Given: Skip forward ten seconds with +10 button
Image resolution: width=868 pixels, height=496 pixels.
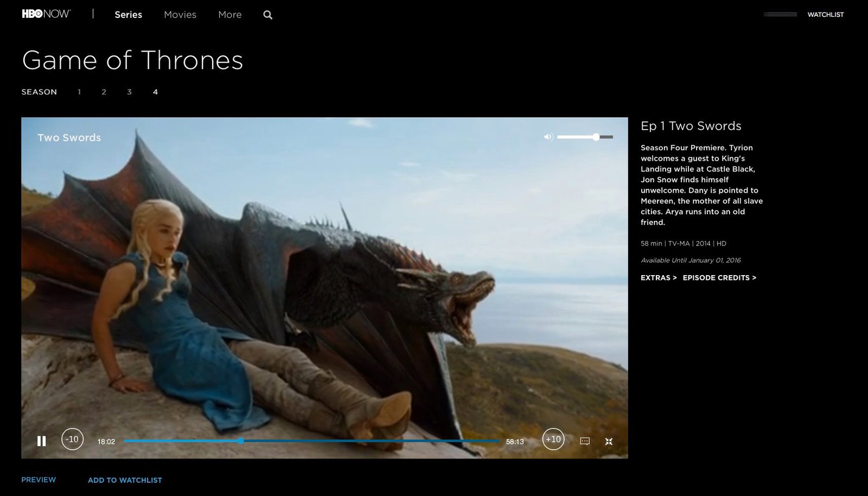Looking at the screenshot, I should pyautogui.click(x=553, y=439).
